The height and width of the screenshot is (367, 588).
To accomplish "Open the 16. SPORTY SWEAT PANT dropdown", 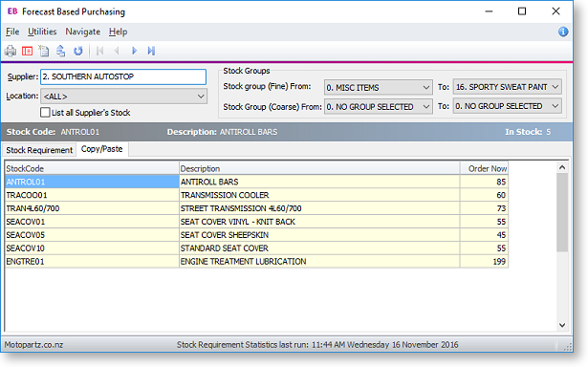I will click(508, 87).
